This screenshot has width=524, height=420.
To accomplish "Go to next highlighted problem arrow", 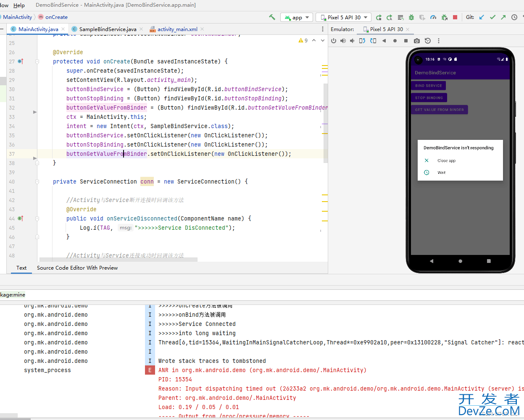I will tap(323, 40).
